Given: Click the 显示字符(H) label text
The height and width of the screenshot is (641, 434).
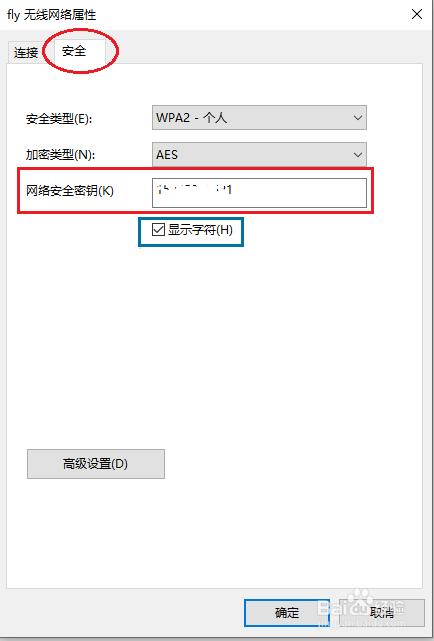Looking at the screenshot, I should [x=200, y=230].
